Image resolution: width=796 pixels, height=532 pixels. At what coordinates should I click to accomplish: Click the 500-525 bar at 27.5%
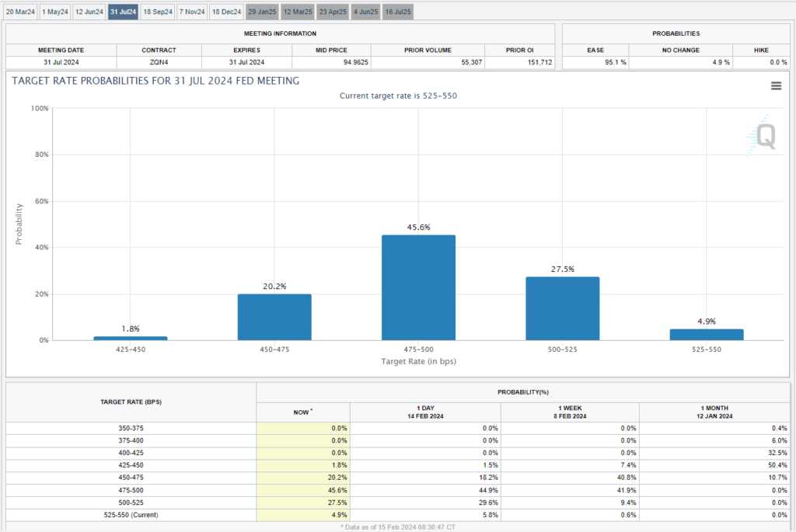(x=563, y=308)
